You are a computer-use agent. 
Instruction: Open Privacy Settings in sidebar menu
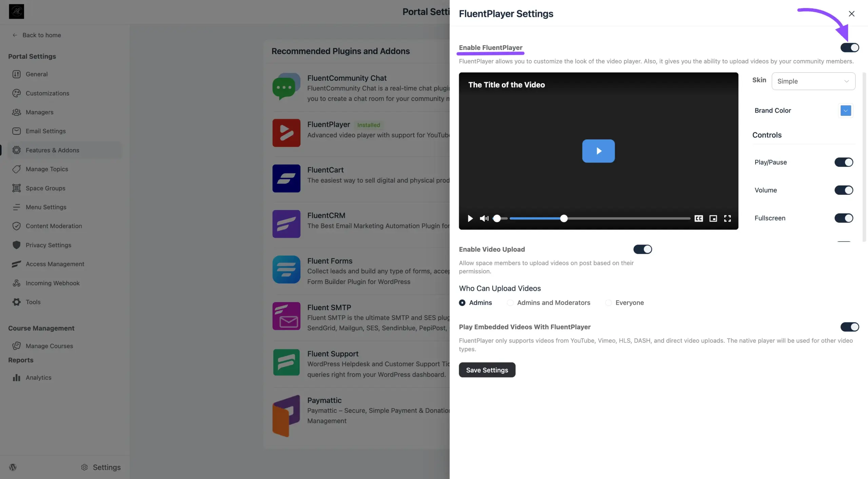point(48,245)
